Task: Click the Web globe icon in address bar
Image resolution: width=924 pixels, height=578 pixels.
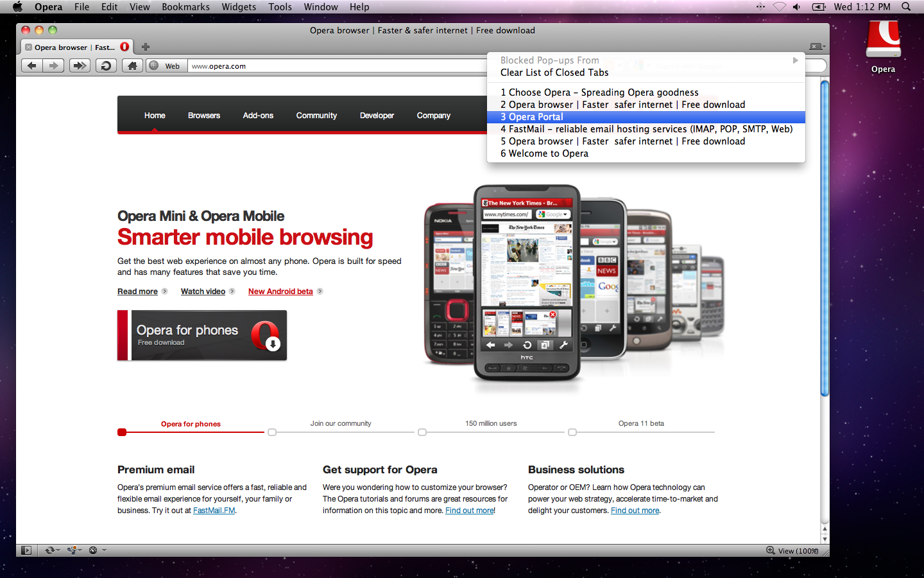Action: 153,66
